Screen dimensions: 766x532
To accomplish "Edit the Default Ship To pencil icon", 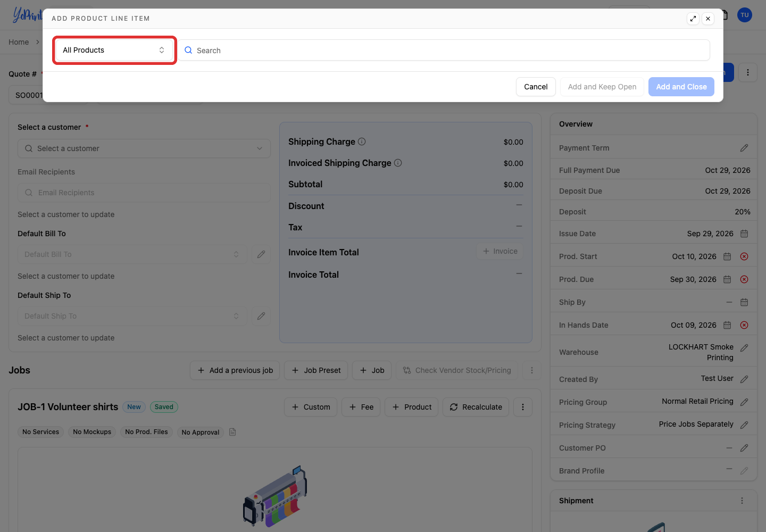I will tap(261, 316).
